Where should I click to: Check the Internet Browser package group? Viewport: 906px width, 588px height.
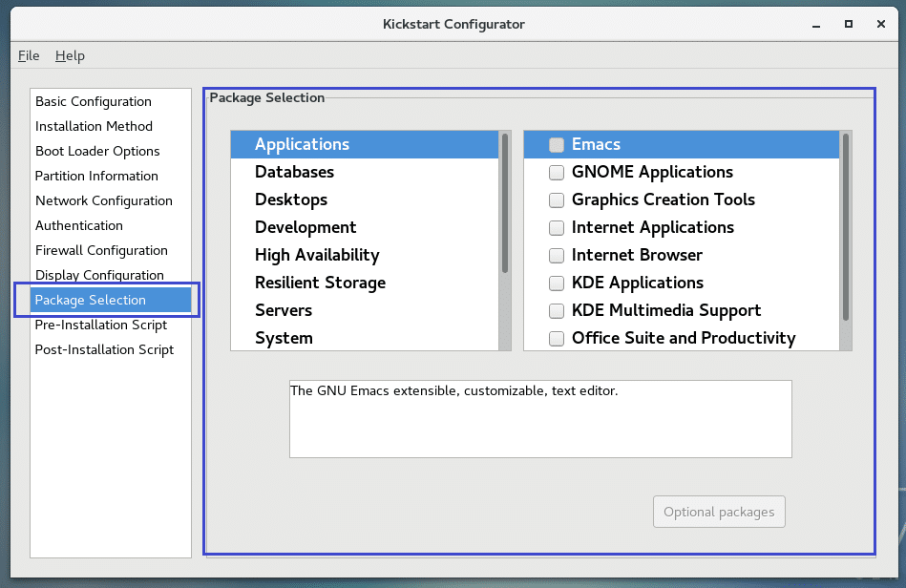pyautogui.click(x=556, y=256)
